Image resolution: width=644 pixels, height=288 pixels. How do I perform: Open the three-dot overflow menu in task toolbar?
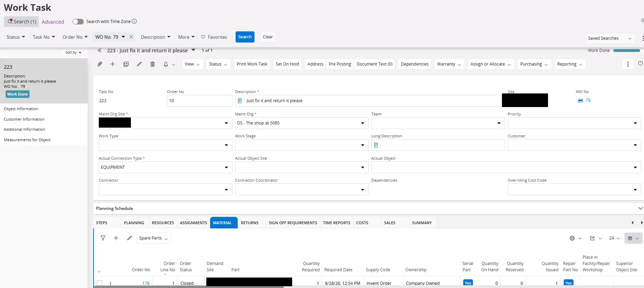click(x=628, y=64)
